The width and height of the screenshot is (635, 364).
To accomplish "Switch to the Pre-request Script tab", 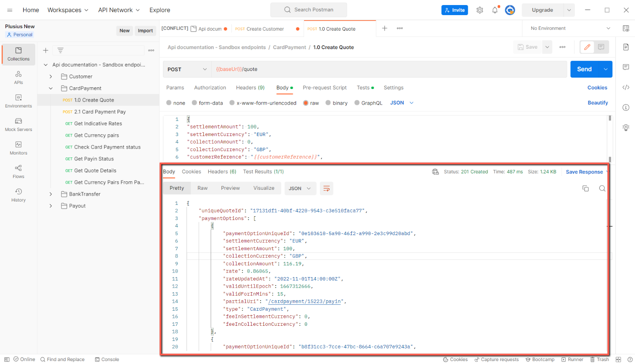I will (325, 88).
